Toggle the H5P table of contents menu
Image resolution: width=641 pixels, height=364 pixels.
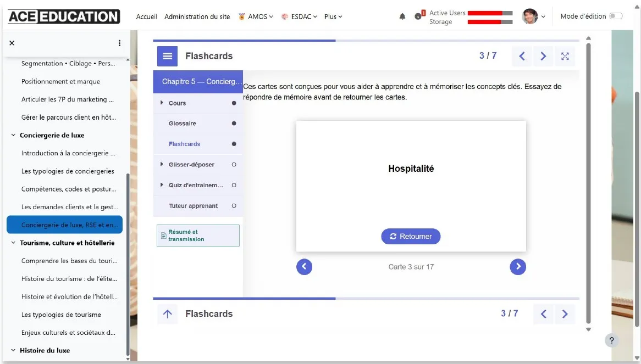pyautogui.click(x=167, y=56)
